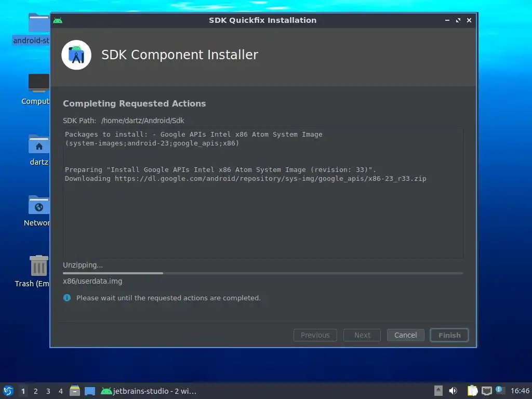Click the Android icon in the title bar
This screenshot has width=532, height=399.
pos(58,20)
